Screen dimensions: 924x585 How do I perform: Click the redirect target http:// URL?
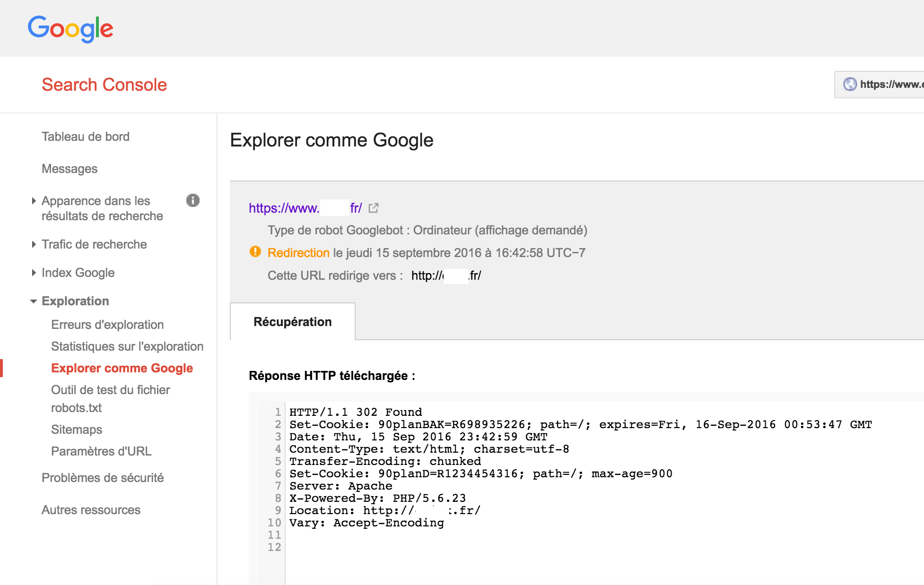click(446, 275)
